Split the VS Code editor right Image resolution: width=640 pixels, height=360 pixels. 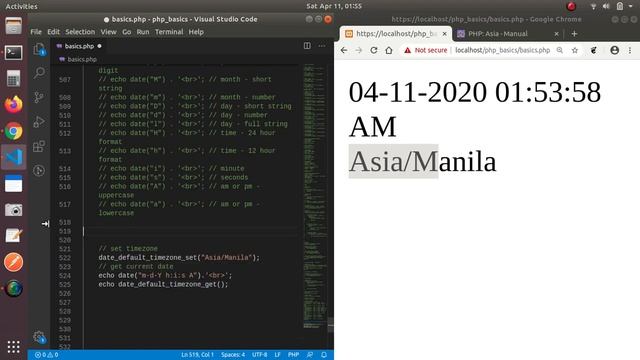tap(307, 46)
